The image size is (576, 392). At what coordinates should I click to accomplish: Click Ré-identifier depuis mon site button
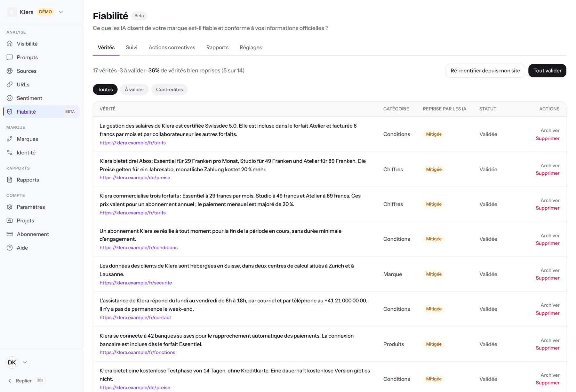(x=485, y=70)
